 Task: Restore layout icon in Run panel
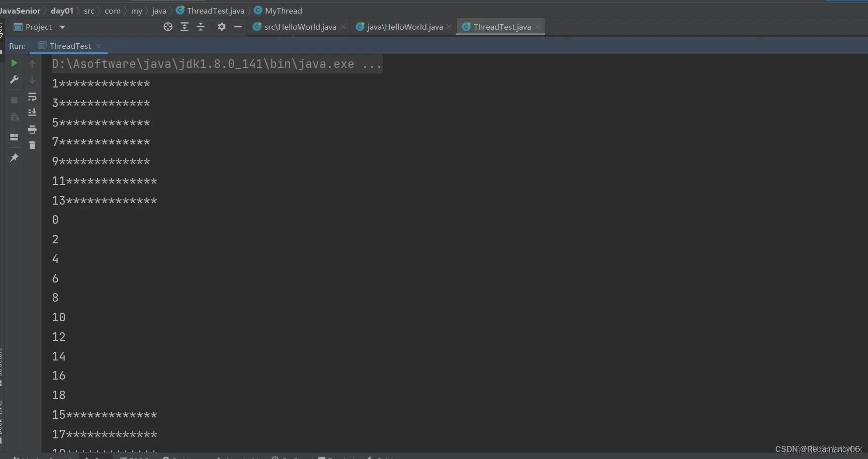[14, 137]
